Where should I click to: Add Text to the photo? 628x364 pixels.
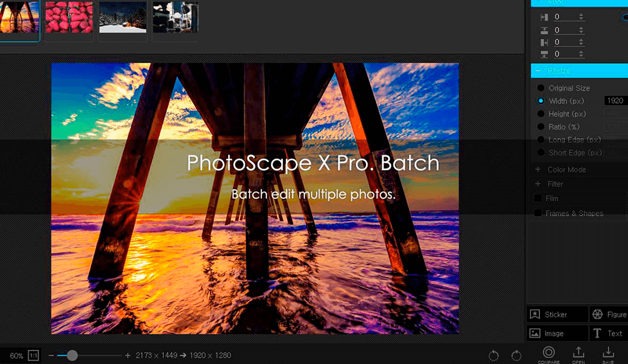coord(609,333)
